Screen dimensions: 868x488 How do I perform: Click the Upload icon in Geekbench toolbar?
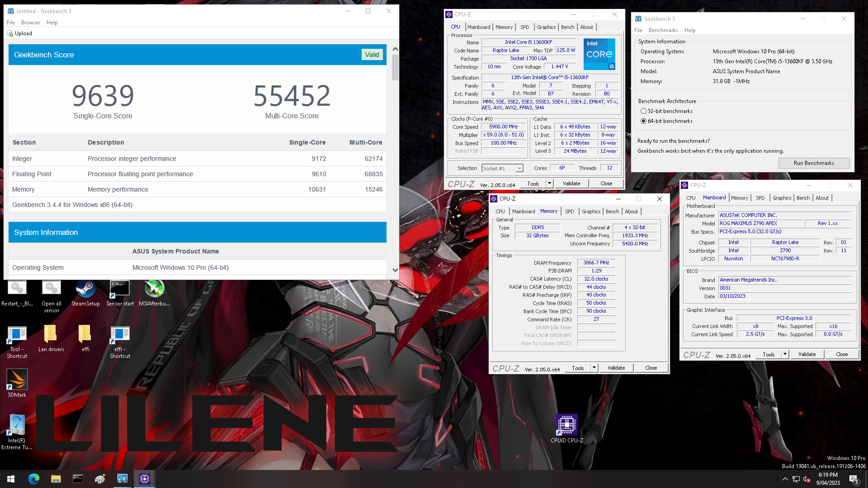(x=10, y=33)
